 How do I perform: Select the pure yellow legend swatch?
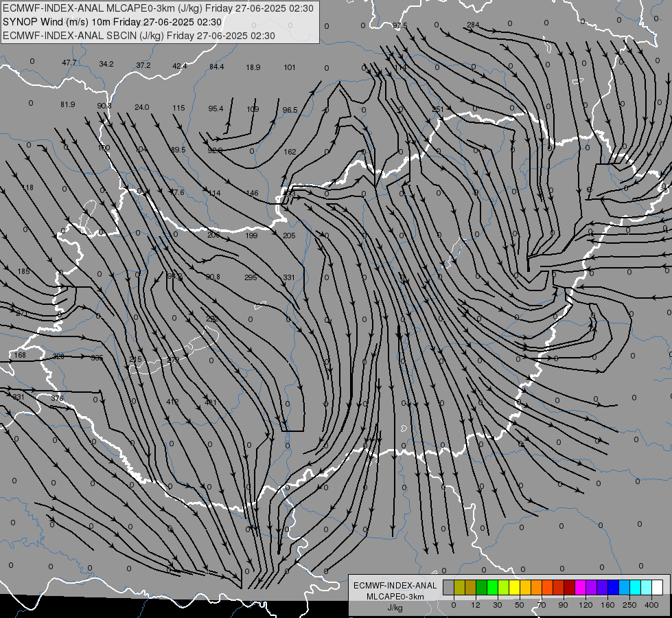(x=515, y=587)
